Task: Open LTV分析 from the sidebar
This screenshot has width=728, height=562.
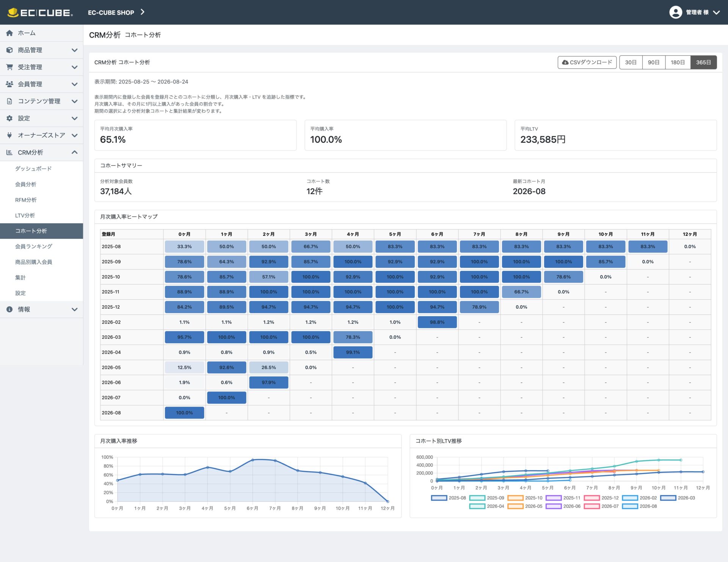Action: [x=42, y=215]
